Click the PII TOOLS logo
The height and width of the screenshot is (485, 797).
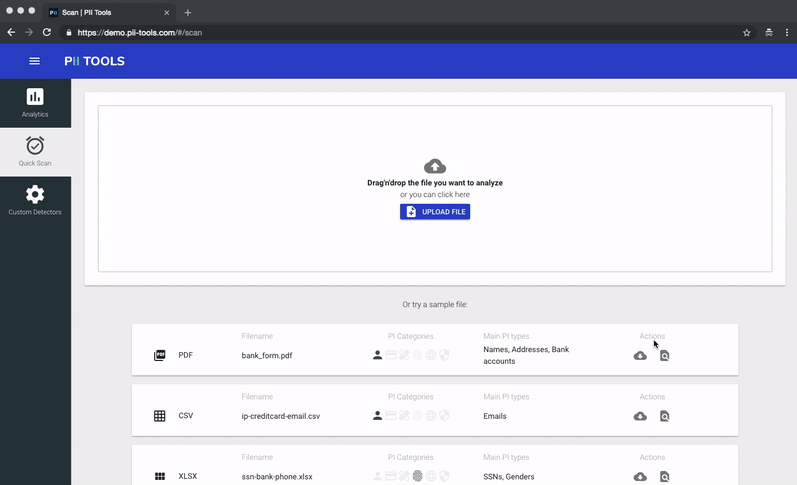tap(95, 61)
